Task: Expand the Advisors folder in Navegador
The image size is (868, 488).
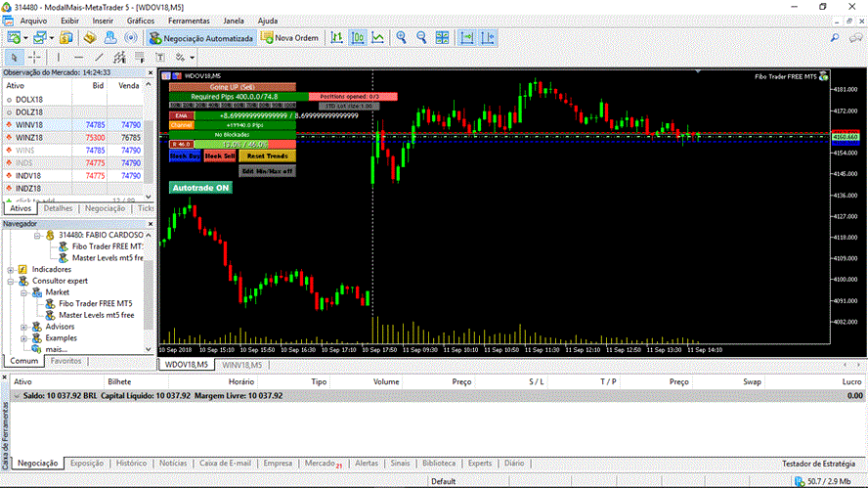Action: [x=23, y=327]
